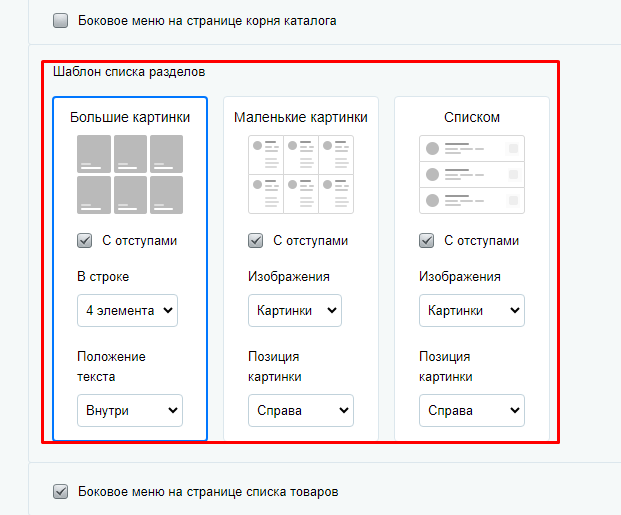Toggle 'С отступами' under Маленькие картинки
Screen dimensions: 621x515
tap(255, 240)
